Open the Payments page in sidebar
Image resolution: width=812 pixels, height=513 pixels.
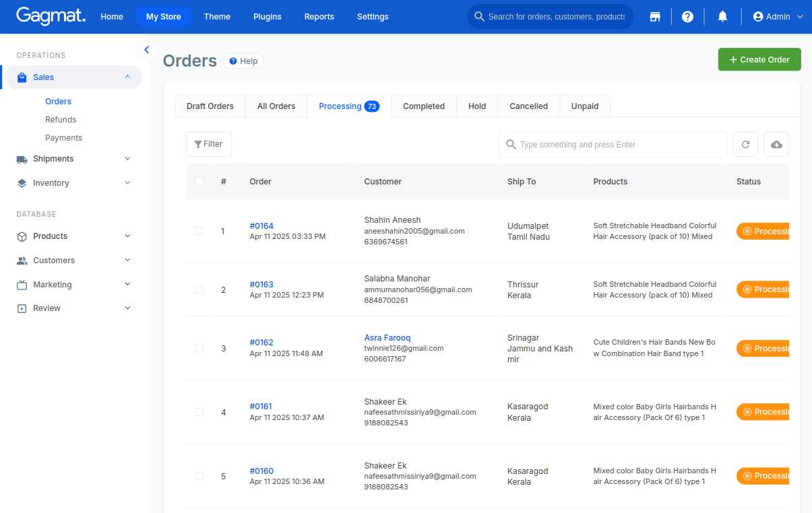[63, 138]
